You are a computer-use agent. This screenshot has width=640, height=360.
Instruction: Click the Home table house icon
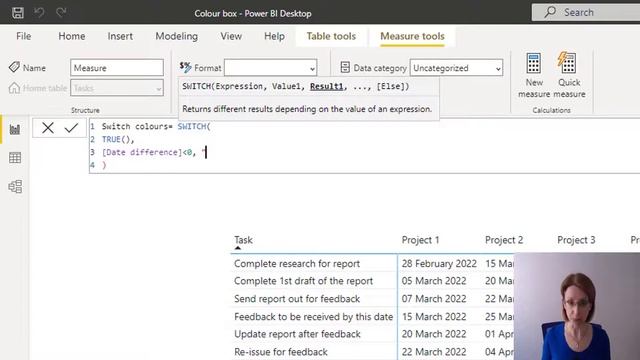point(14,88)
